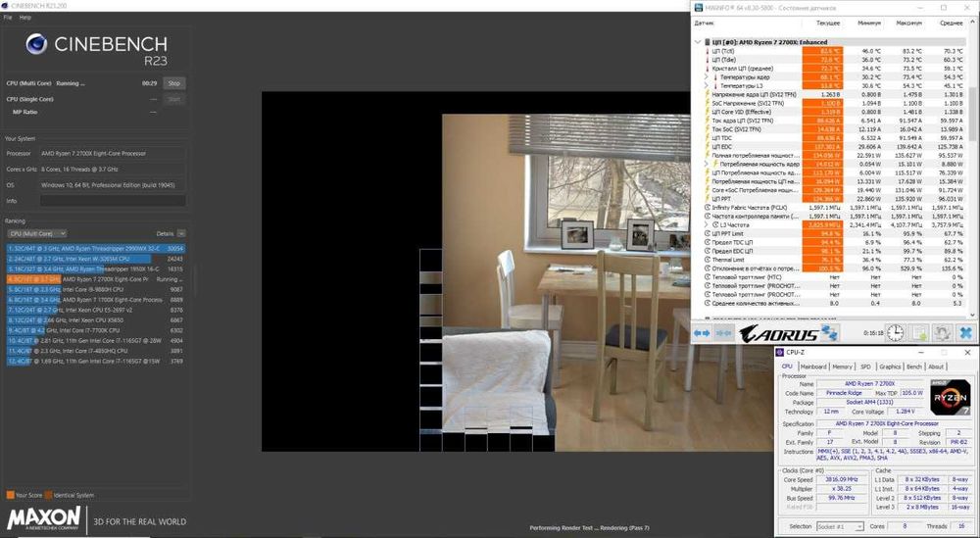Click the ЦП TDC sensor row
980x538 pixels.
pos(833,137)
